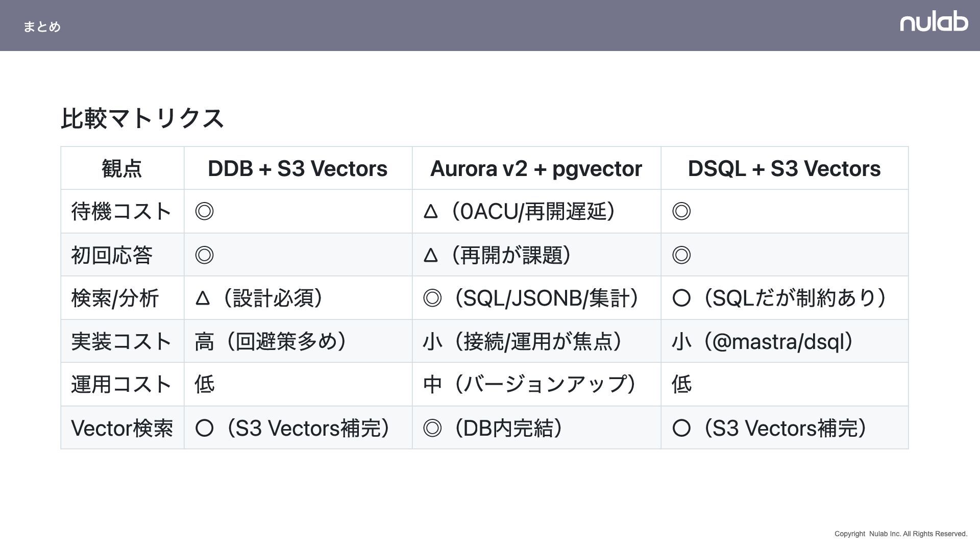Click triangle icon beside 再開が課題
The width and height of the screenshot is (980, 551).
click(431, 255)
